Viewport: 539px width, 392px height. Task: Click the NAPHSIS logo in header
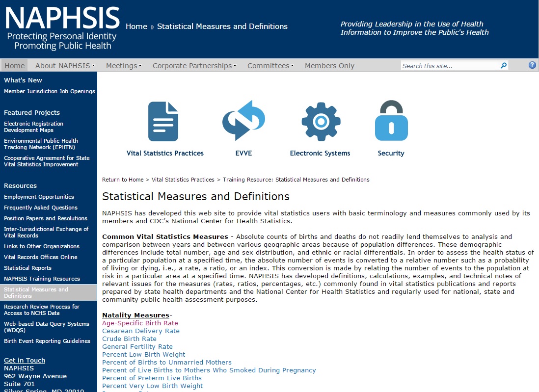tap(62, 28)
